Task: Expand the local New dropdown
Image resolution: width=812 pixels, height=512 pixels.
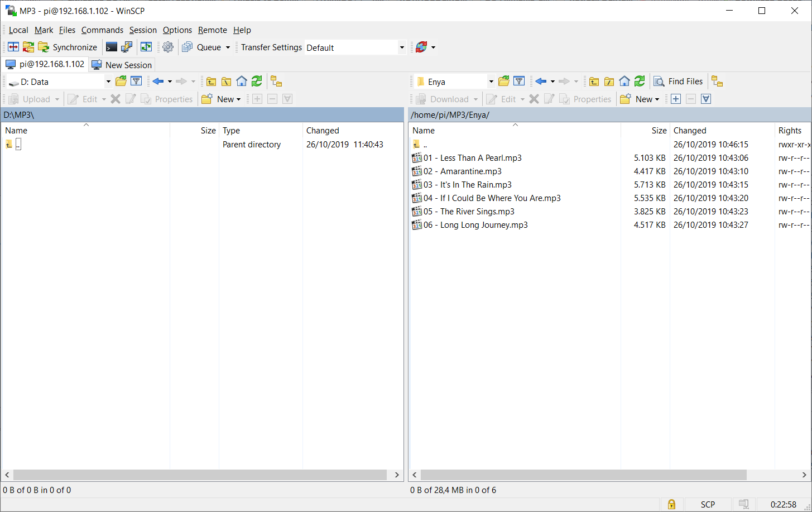Action: [239, 99]
